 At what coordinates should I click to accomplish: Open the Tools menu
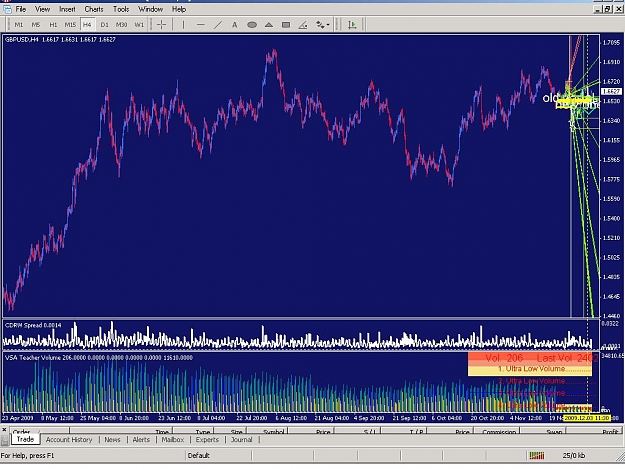[x=121, y=9]
